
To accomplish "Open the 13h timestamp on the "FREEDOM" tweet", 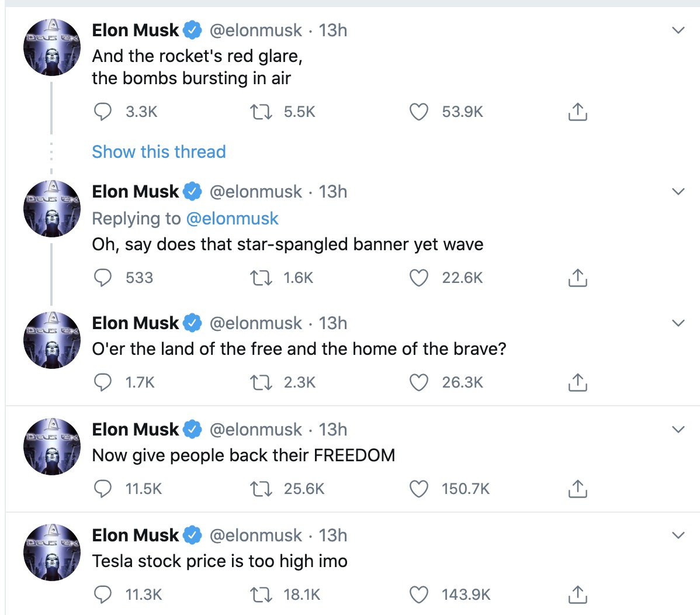I will [x=333, y=430].
